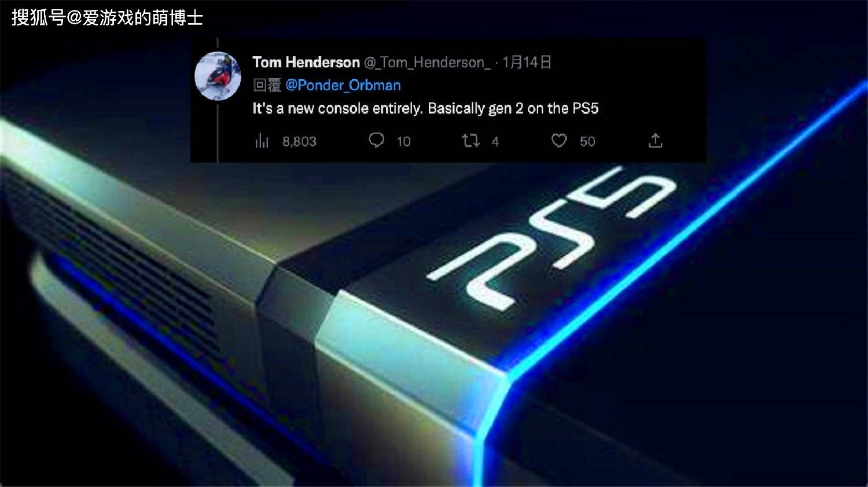Click the 1月14日 tweet date

[x=527, y=62]
